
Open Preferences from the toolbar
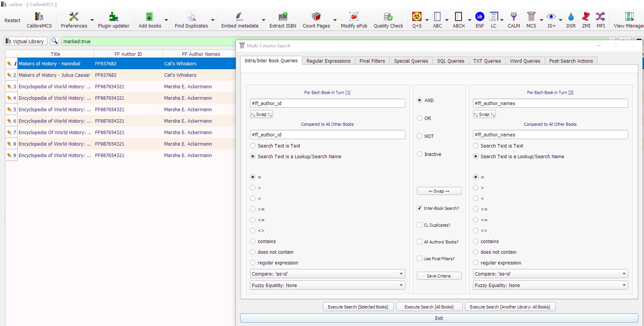(74, 20)
